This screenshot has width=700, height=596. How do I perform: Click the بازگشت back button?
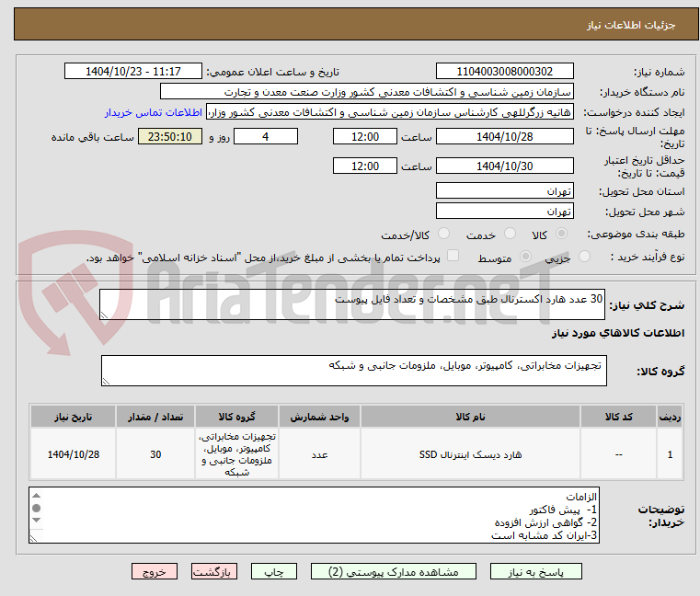[213, 571]
